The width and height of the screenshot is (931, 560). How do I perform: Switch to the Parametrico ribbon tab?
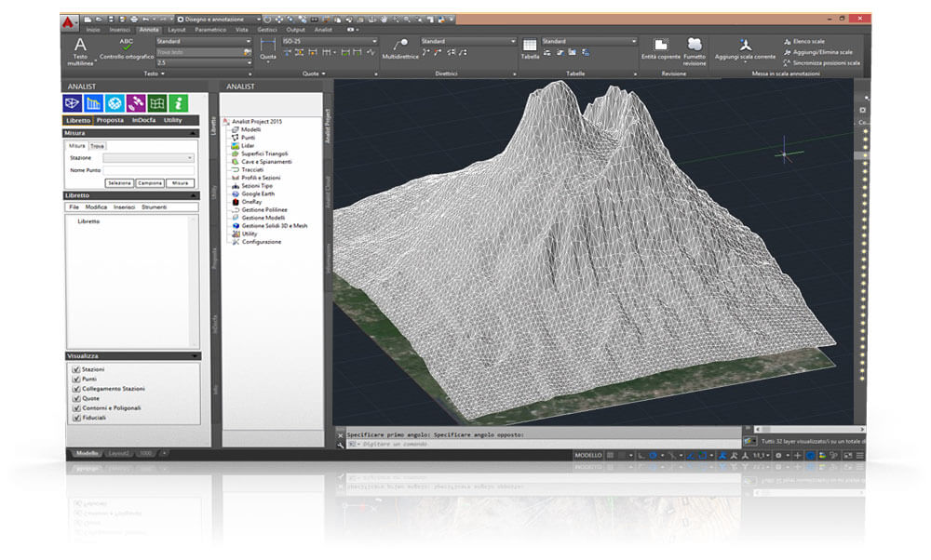coord(210,30)
